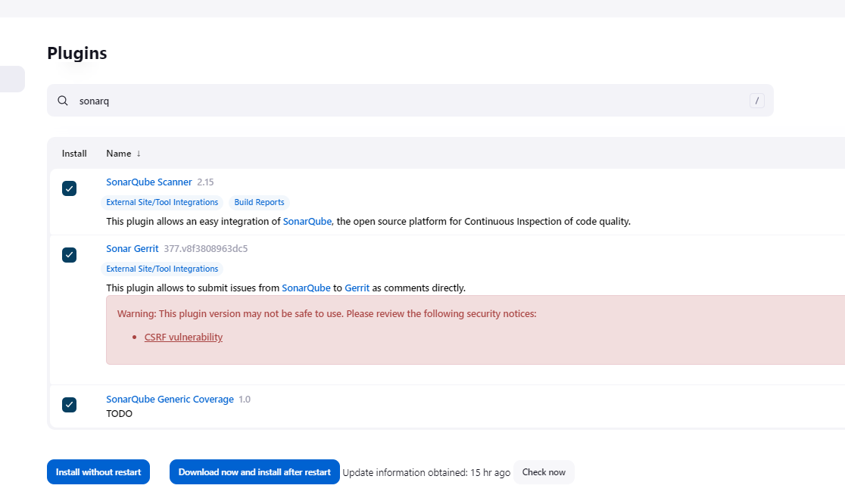Focus the plugin search field containing 'sonarq'
845x504 pixels.
[x=410, y=101]
